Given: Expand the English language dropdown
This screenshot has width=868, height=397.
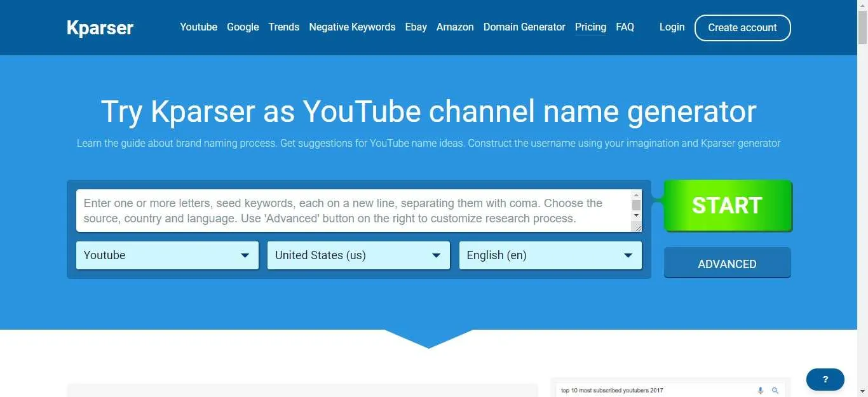Looking at the screenshot, I should coord(550,255).
